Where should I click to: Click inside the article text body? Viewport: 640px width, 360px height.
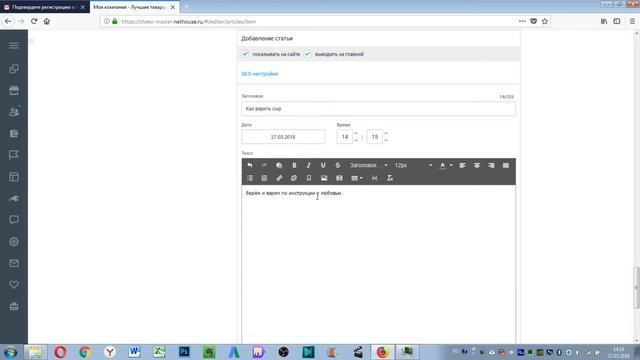coord(378,265)
